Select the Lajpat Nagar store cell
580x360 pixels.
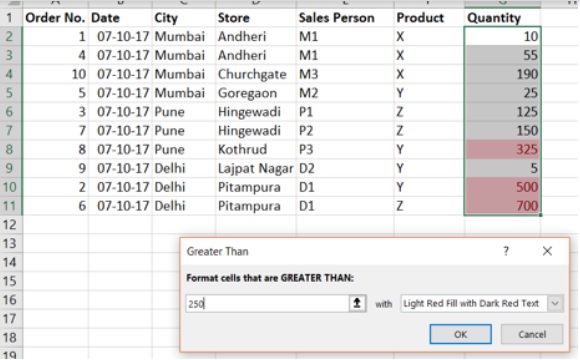[x=256, y=168]
